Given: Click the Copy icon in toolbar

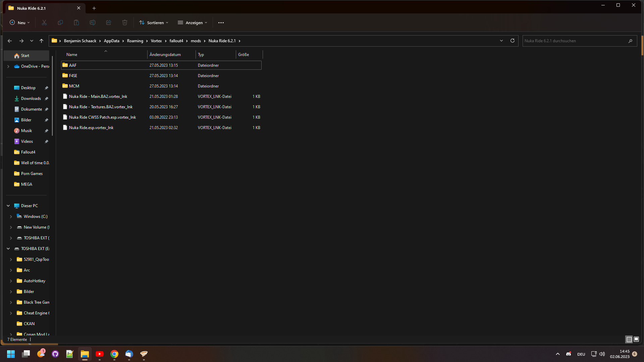Looking at the screenshot, I should pos(60,22).
